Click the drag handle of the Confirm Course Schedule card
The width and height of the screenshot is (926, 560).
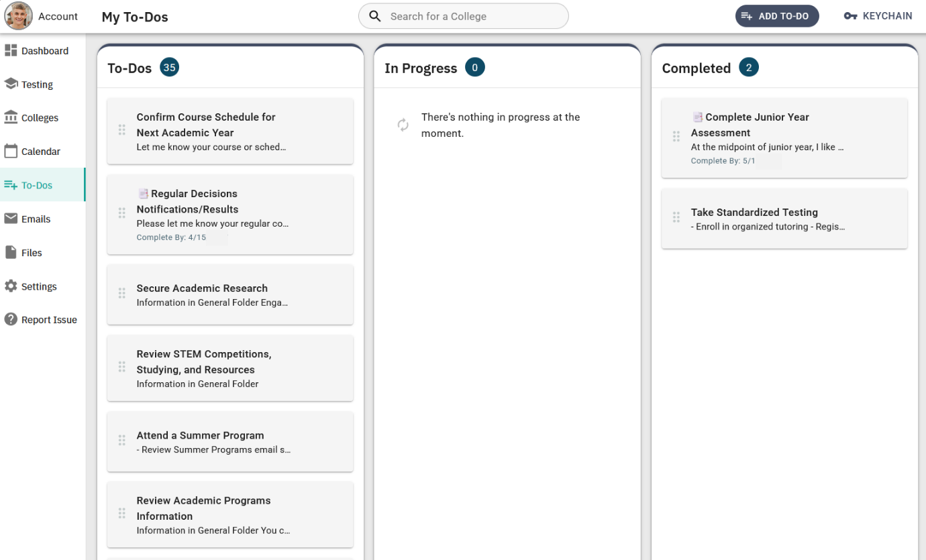tap(122, 130)
